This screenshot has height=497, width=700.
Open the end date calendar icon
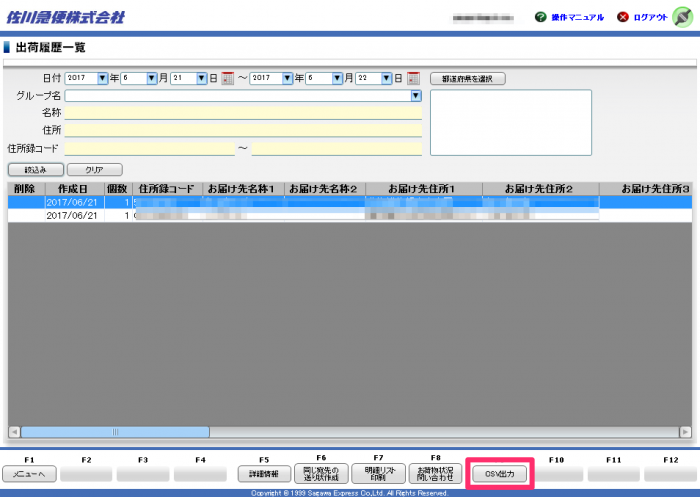[413, 79]
